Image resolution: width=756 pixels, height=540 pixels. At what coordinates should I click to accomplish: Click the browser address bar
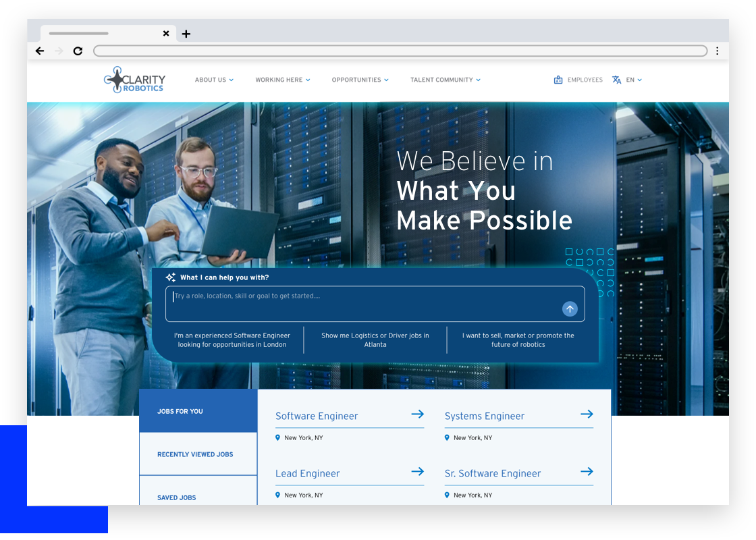pyautogui.click(x=400, y=51)
